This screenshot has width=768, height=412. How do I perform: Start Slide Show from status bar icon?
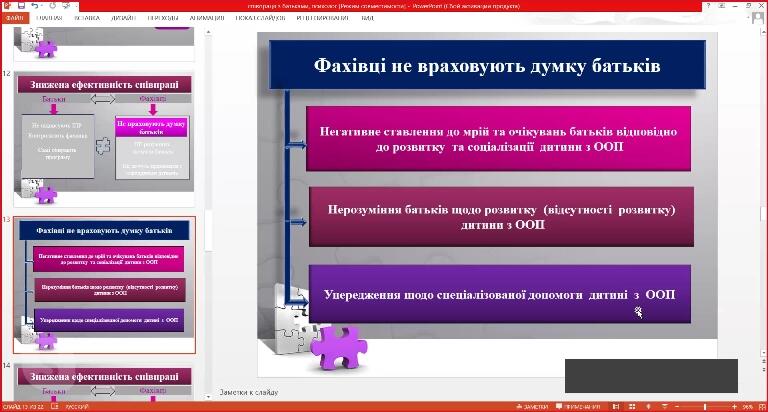coord(664,407)
